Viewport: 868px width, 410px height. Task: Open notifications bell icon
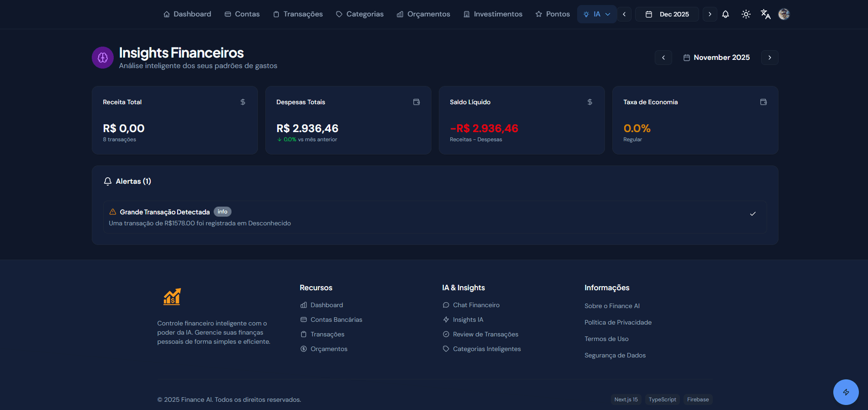pyautogui.click(x=726, y=14)
